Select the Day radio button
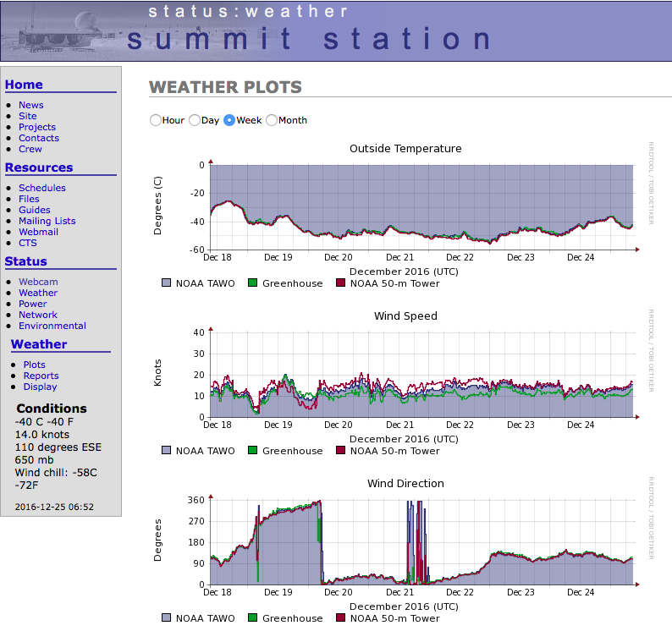Image resolution: width=672 pixels, height=631 pixels. point(195,120)
